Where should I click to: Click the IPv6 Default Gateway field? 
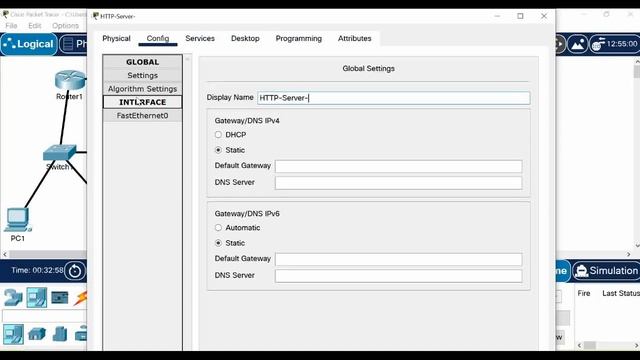pyautogui.click(x=398, y=259)
